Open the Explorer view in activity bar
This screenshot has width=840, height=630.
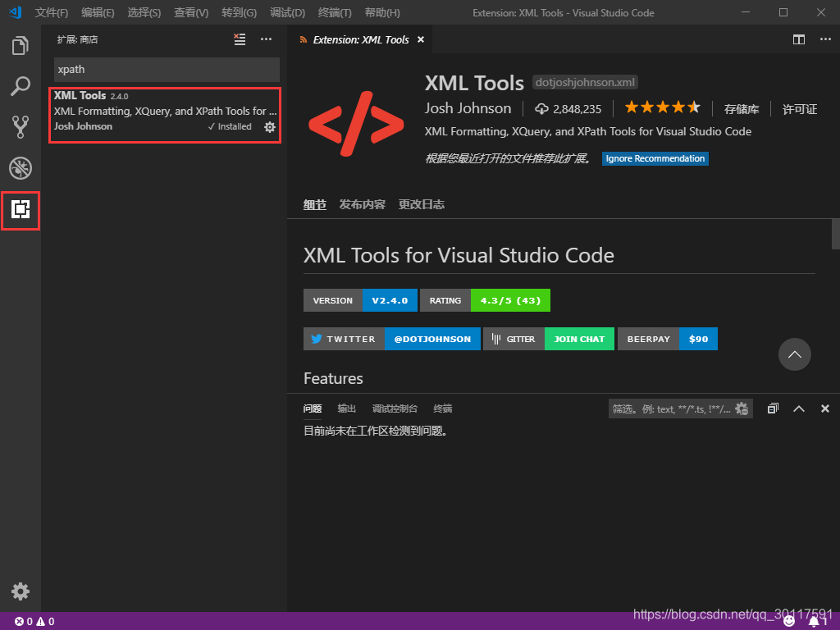point(21,46)
